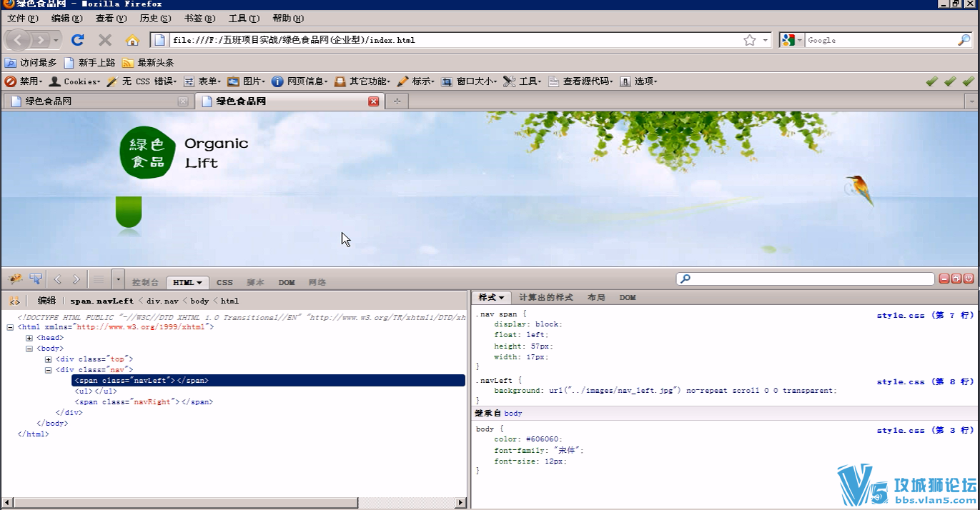
Task: Open the 窗口大小 (Resize) toolbar menu
Action: [469, 81]
